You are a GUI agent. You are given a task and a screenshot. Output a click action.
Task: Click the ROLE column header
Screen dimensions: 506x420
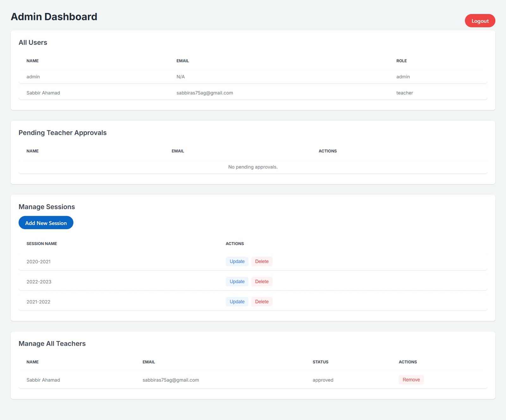(401, 61)
